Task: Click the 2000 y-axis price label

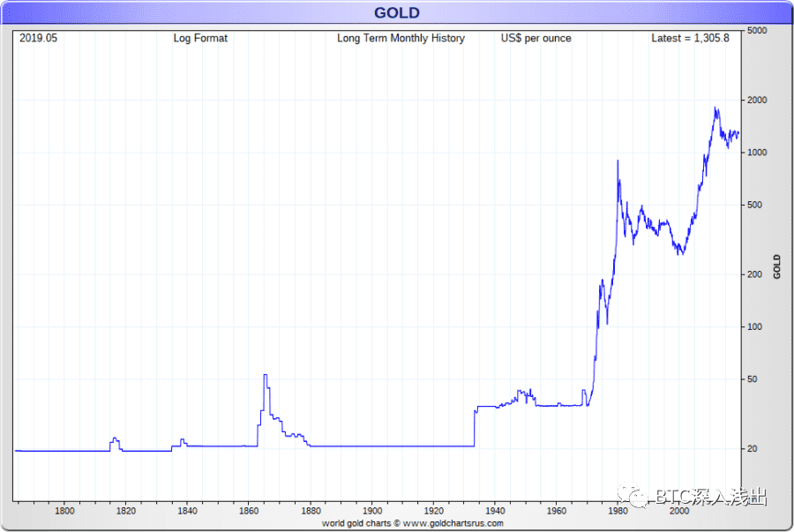Action: 757,100
